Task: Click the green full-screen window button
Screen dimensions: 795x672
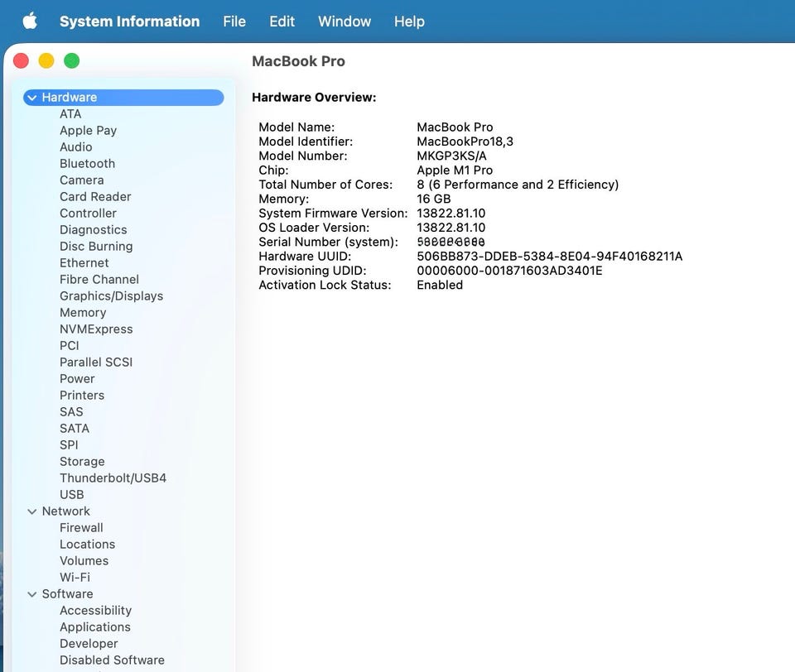Action: pyautogui.click(x=71, y=60)
